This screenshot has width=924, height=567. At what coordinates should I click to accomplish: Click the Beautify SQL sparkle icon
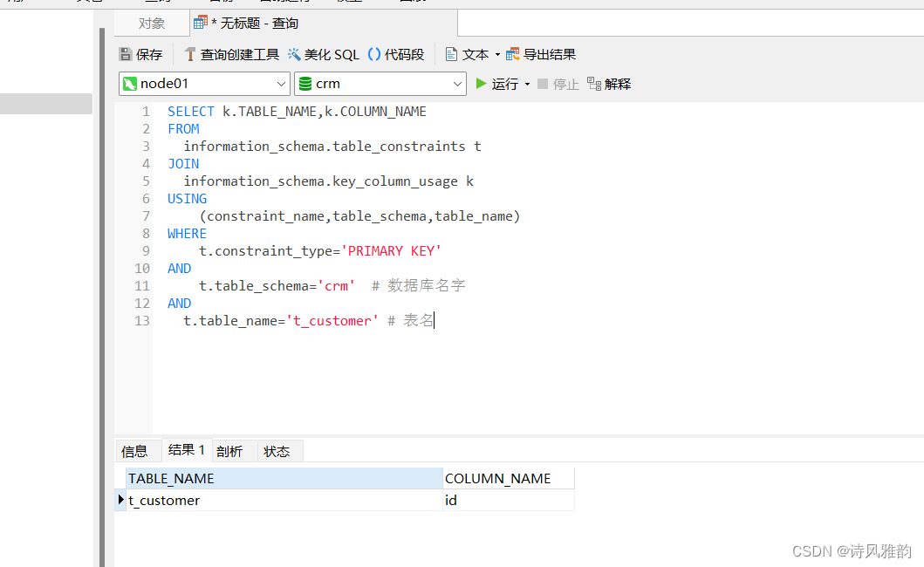pyautogui.click(x=294, y=54)
